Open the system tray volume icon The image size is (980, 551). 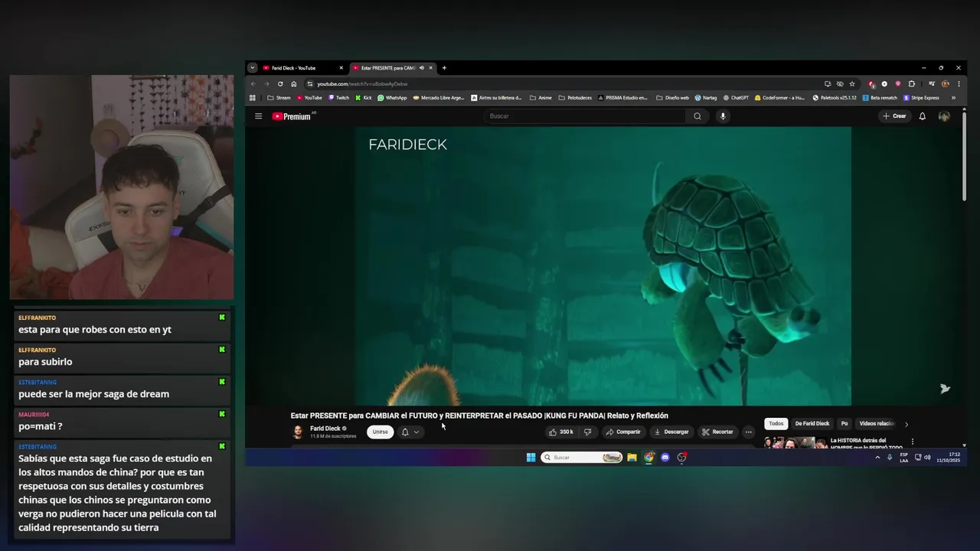(927, 458)
